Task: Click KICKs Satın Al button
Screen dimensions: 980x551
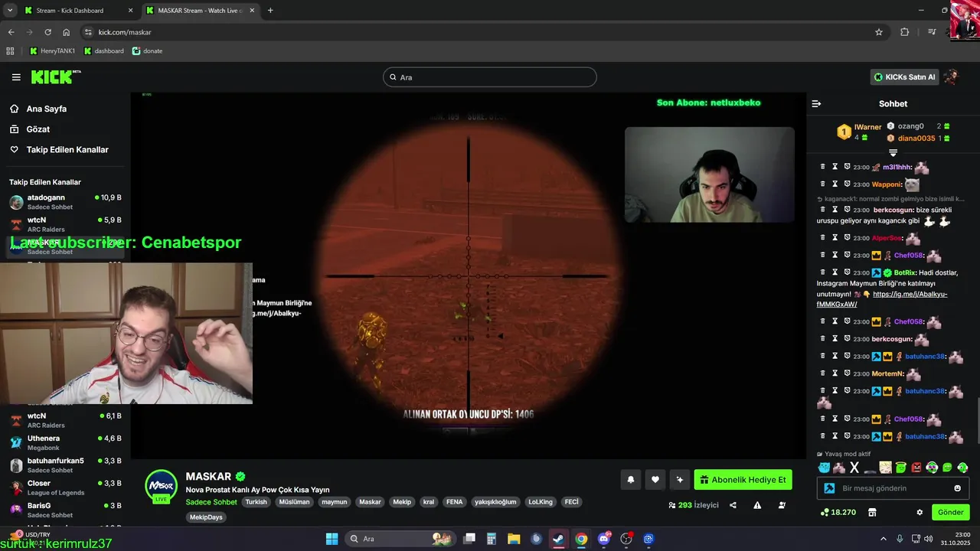Action: tap(904, 77)
